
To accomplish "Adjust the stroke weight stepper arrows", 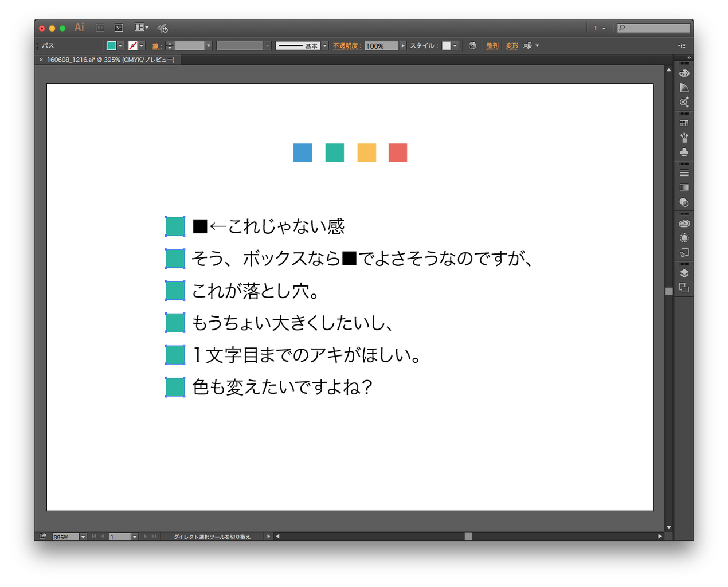I will (x=170, y=46).
